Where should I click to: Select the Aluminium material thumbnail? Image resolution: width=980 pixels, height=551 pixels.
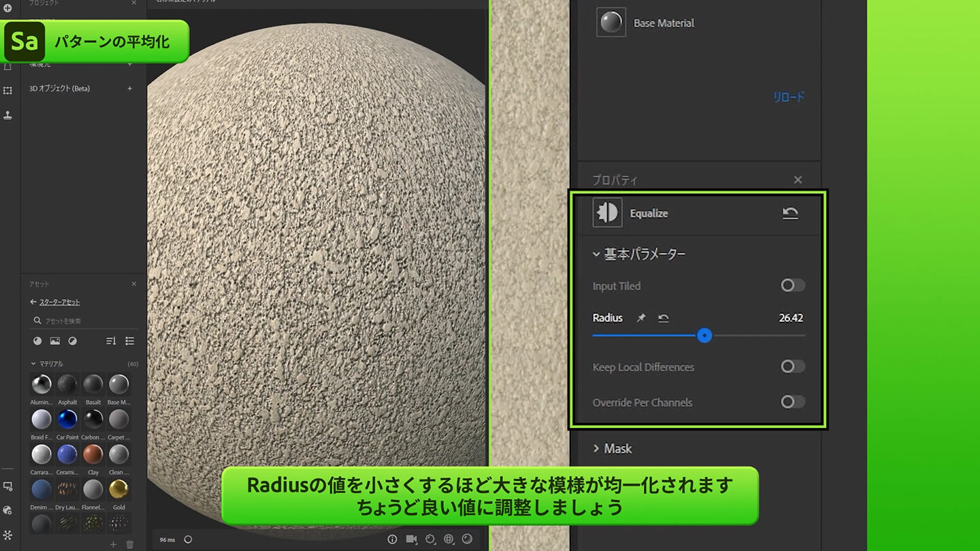point(42,384)
